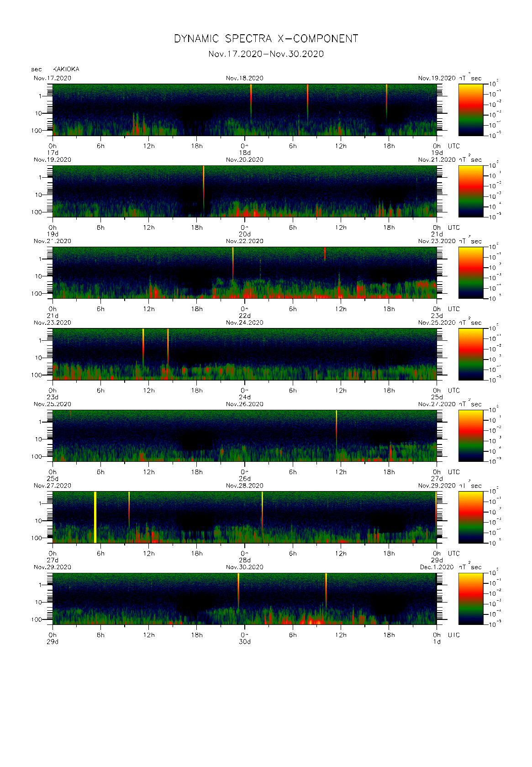532x767 pixels.
Task: Open the spectrogram panel starting Nov.17.2020
Action: pos(245,110)
